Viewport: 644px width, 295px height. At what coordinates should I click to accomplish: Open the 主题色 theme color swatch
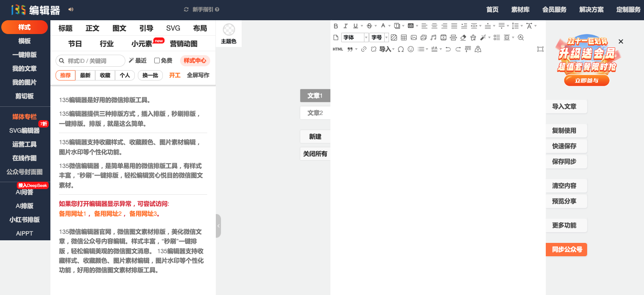click(x=229, y=30)
